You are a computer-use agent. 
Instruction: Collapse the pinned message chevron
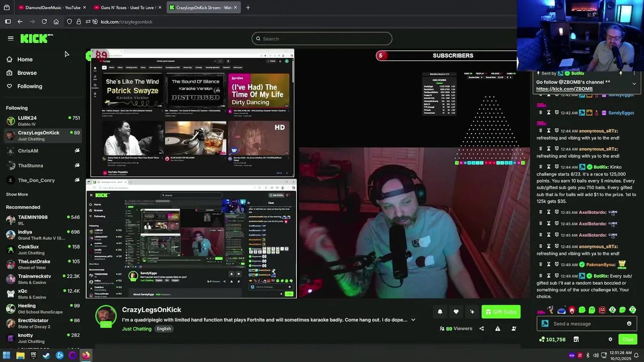(x=634, y=84)
